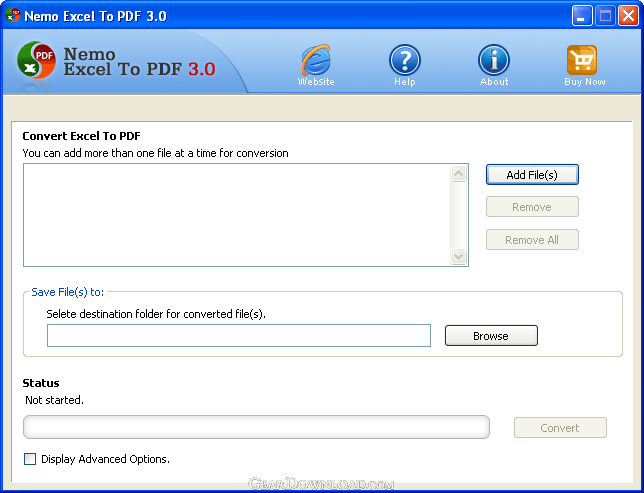Click the Buy Now text label
Viewport: 644px width, 493px height.
[584, 82]
